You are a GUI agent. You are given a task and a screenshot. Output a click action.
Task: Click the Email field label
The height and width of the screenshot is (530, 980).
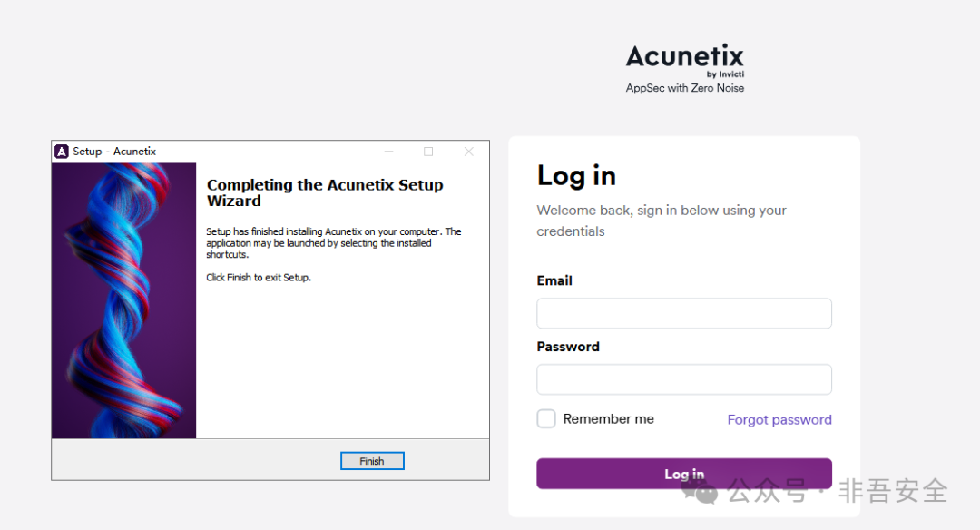coord(554,280)
